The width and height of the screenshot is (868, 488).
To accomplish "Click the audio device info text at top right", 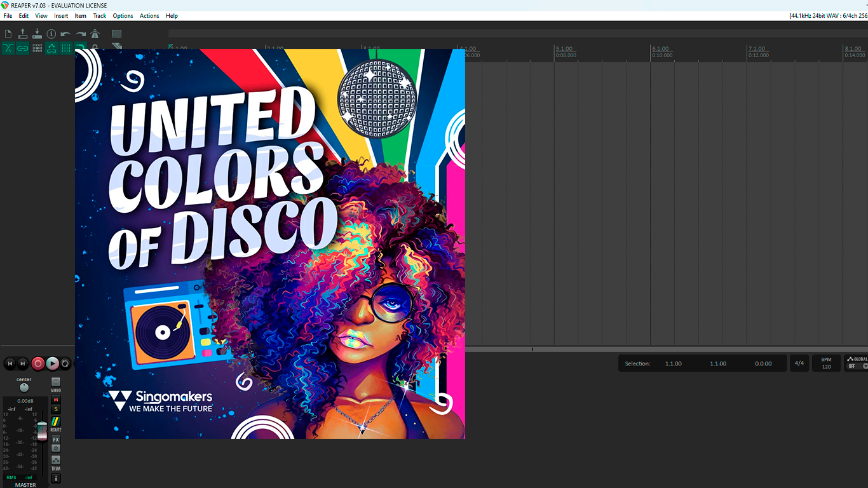I will [x=828, y=16].
